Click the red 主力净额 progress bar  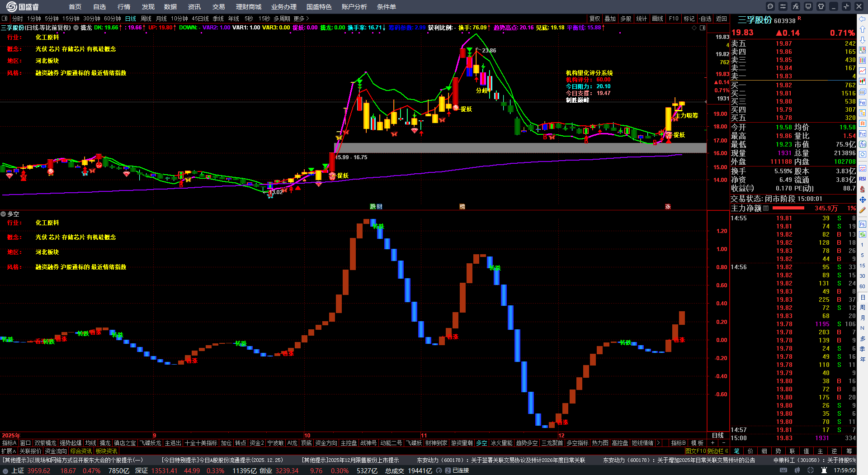tap(788, 208)
